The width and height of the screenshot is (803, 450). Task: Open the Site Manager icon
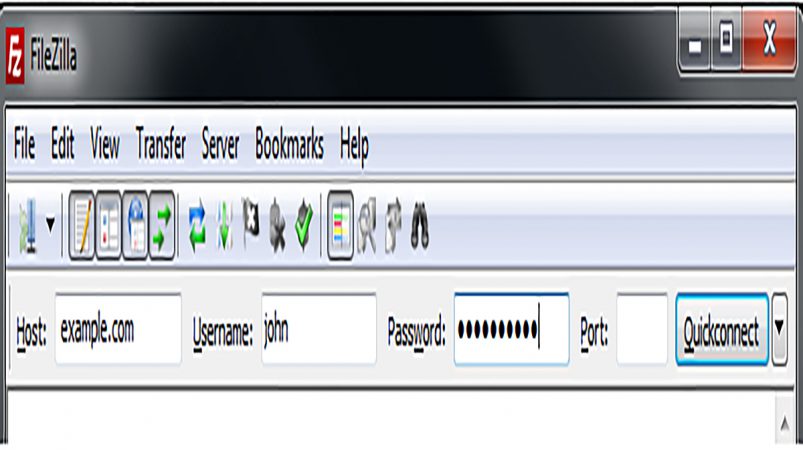(28, 226)
